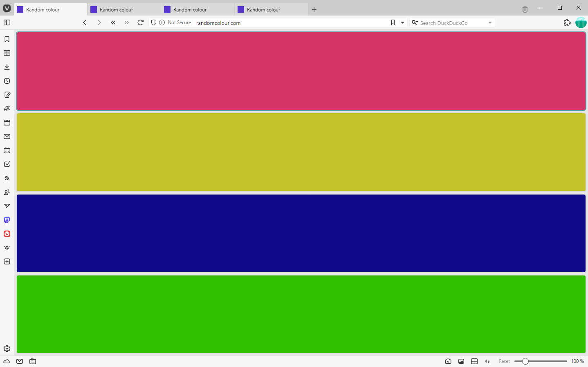Open tracker and ad blocker shield
The height and width of the screenshot is (367, 588).
pyautogui.click(x=154, y=22)
